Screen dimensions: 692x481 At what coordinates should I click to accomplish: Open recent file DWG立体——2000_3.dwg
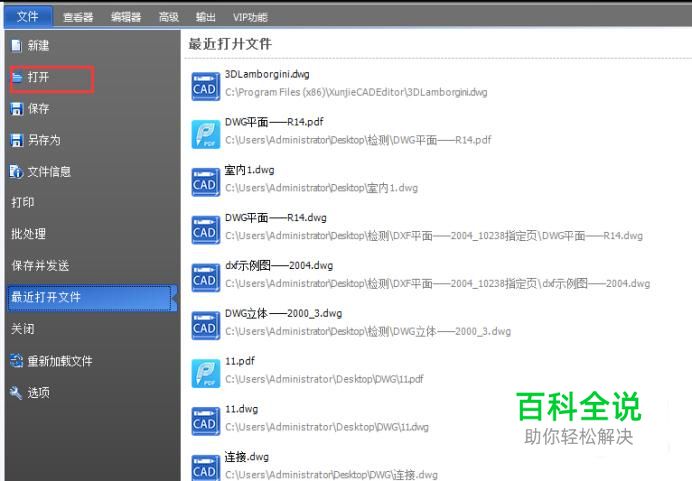click(x=283, y=313)
